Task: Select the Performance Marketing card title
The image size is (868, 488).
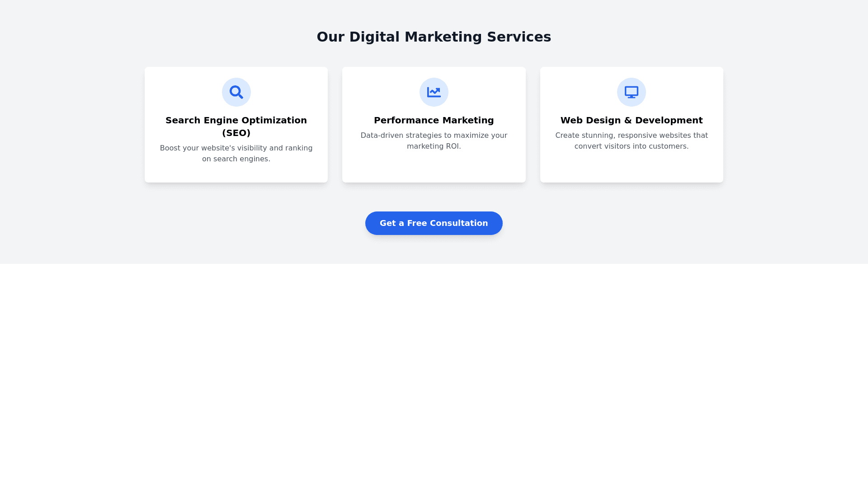Action: 434,120
